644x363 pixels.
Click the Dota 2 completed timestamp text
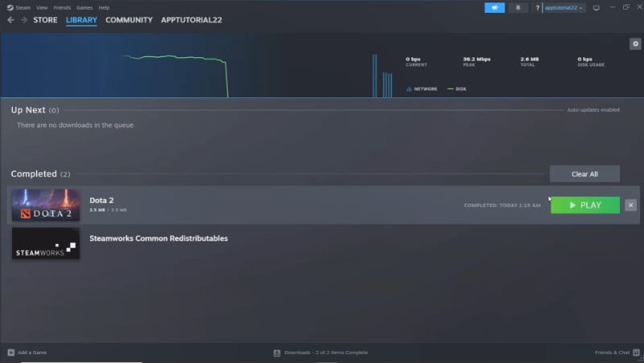point(502,205)
